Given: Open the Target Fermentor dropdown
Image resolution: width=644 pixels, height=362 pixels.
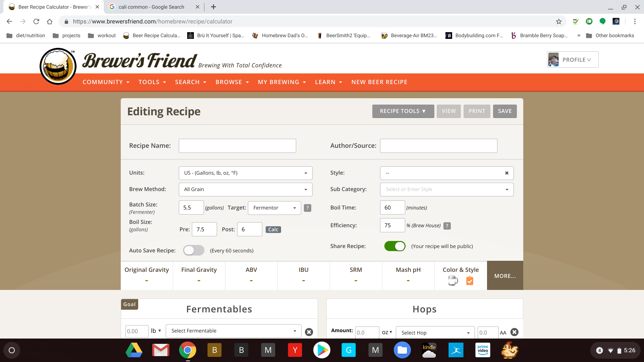Looking at the screenshot, I should tap(274, 208).
